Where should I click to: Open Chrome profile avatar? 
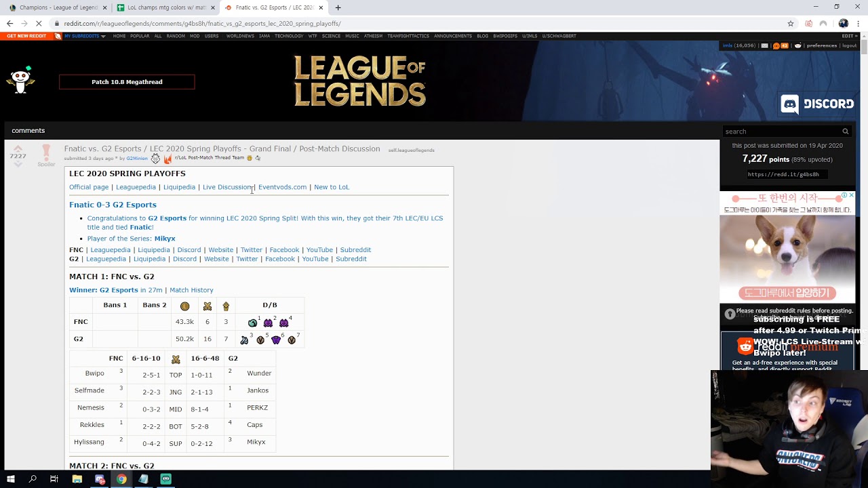(x=843, y=23)
